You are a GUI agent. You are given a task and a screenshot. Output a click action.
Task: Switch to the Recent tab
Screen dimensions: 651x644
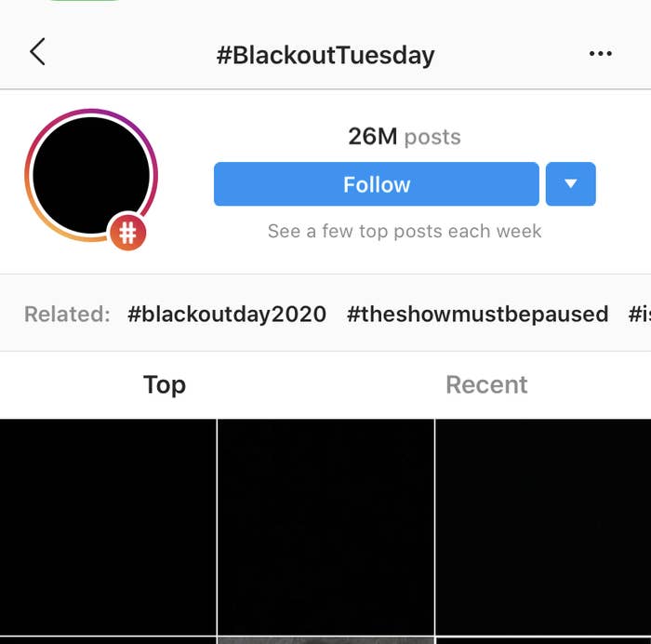(486, 384)
